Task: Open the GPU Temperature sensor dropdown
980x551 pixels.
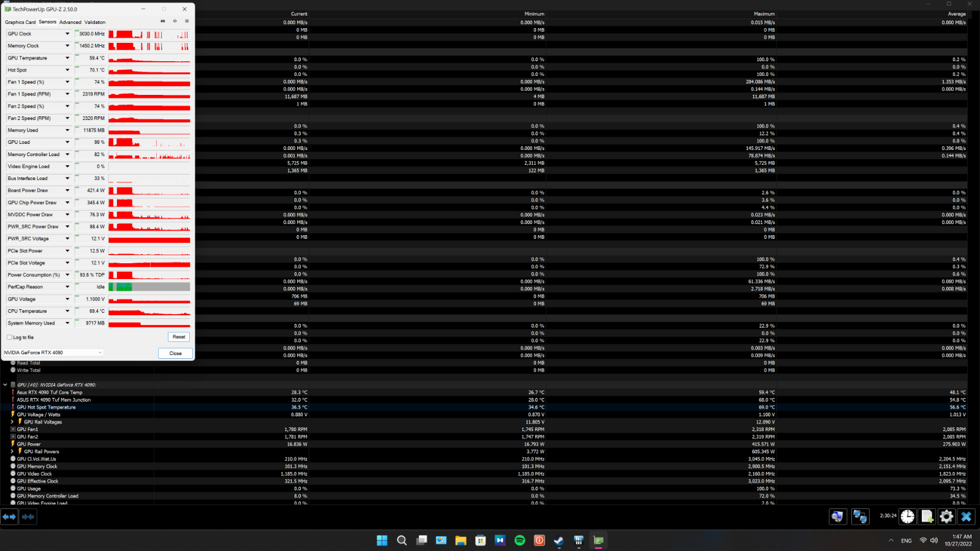Action: point(67,58)
